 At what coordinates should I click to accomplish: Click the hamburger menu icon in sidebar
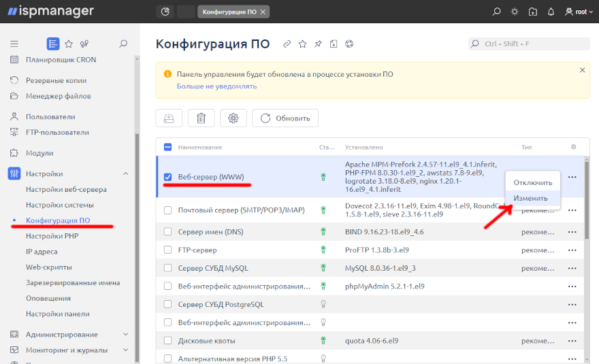pyautogui.click(x=14, y=44)
